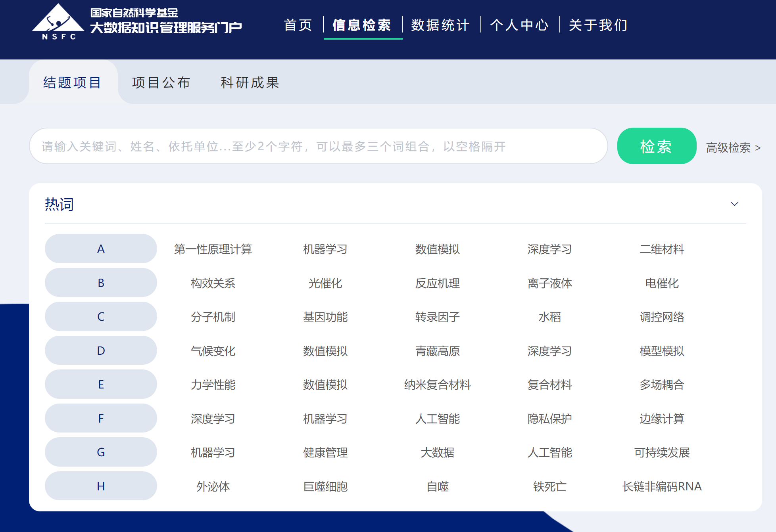Go to 首页 in navigation
Viewport: 776px width, 532px height.
pos(298,25)
